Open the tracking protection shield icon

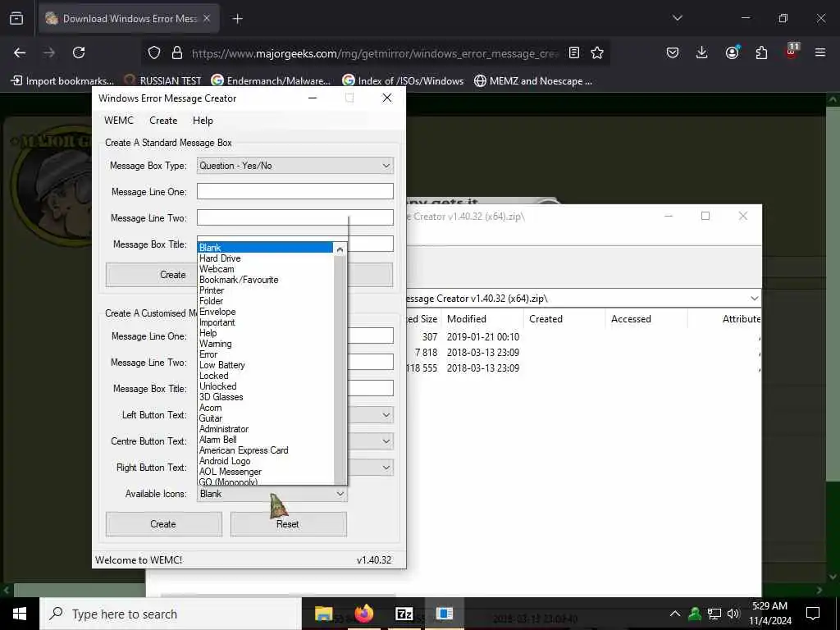[154, 52]
